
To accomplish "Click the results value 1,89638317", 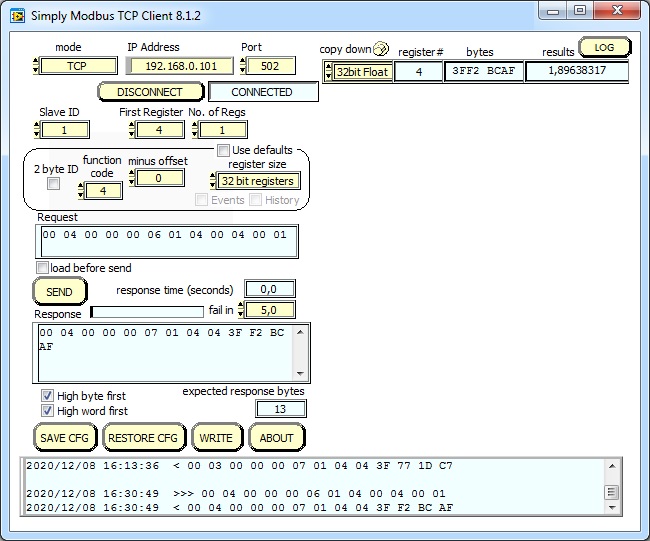I will (577, 71).
